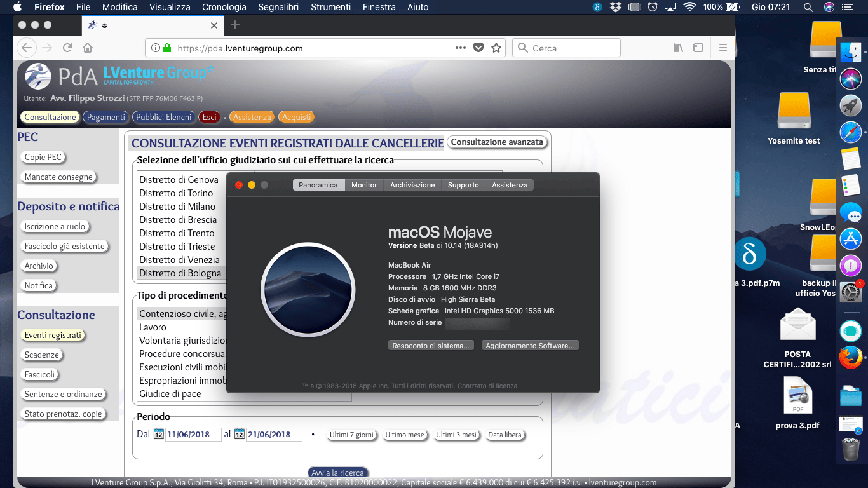Screen dimensions: 868x488
Task: Click the Firefox Cerca search box
Action: (x=566, y=48)
